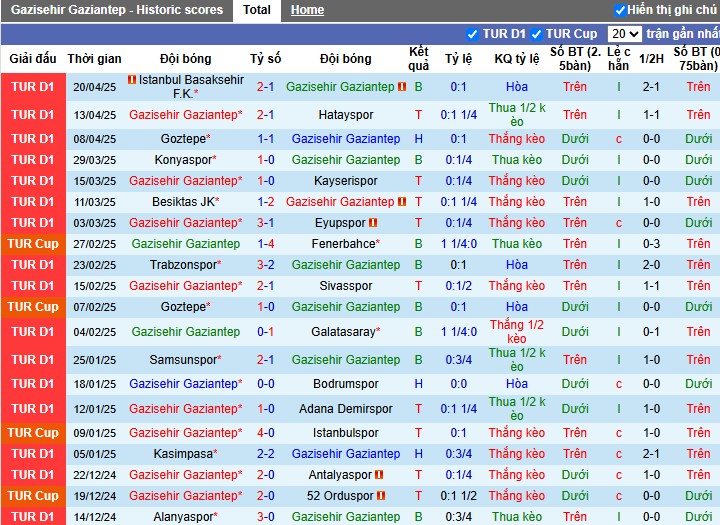Click the Kết quả column header
This screenshot has height=525, width=720.
click(x=418, y=59)
